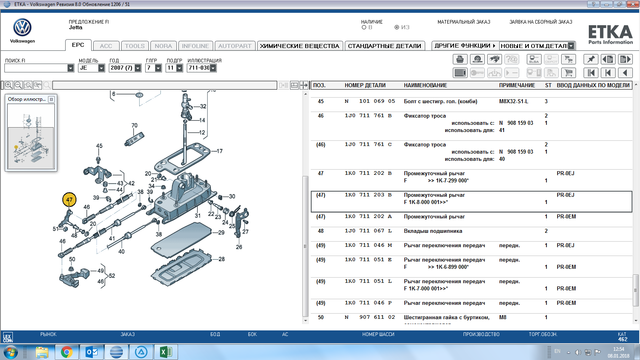This screenshot has height=360, width=640.
Task: Switch to the AUTOPART tab
Action: [x=235, y=46]
